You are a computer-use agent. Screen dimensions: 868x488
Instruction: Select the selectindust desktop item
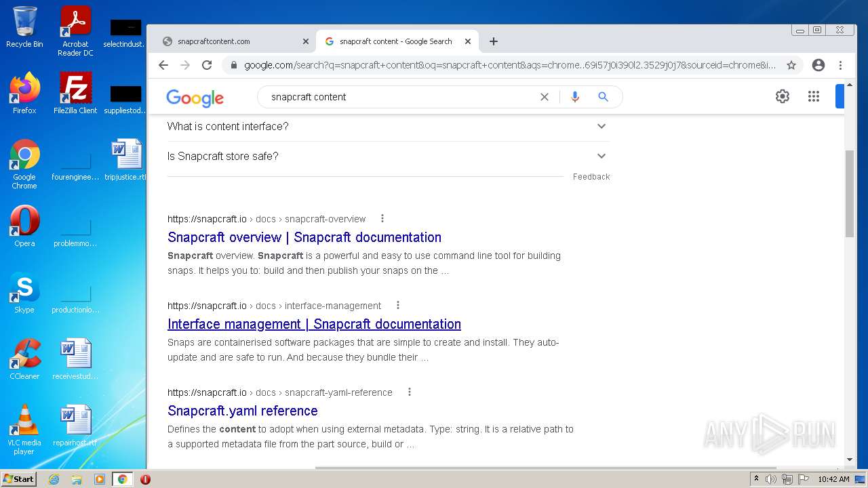(x=126, y=34)
